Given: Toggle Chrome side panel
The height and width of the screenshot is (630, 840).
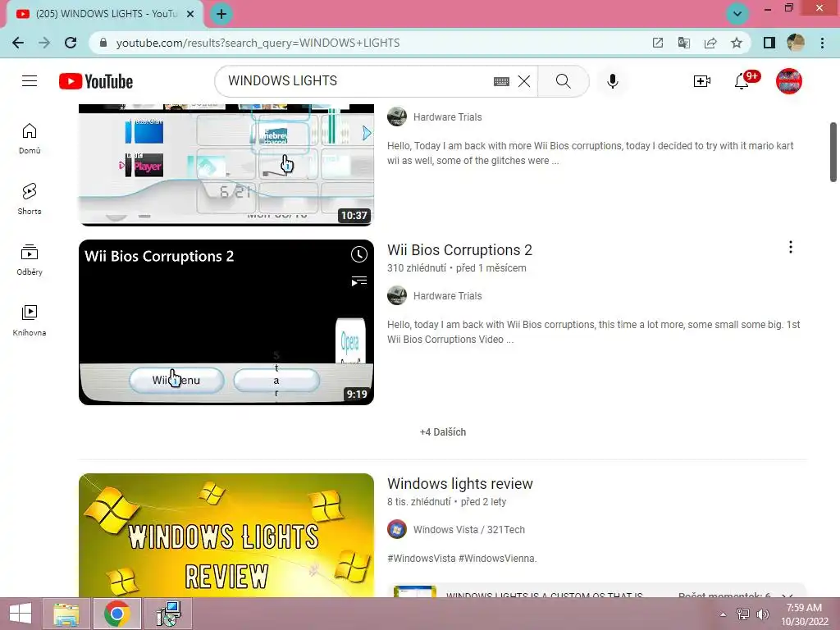Looking at the screenshot, I should click(769, 43).
